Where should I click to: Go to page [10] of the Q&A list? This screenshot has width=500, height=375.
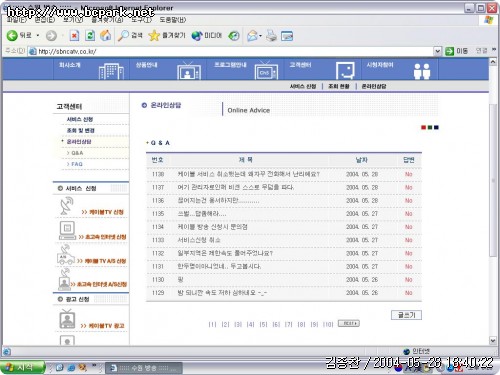[x=328, y=324]
